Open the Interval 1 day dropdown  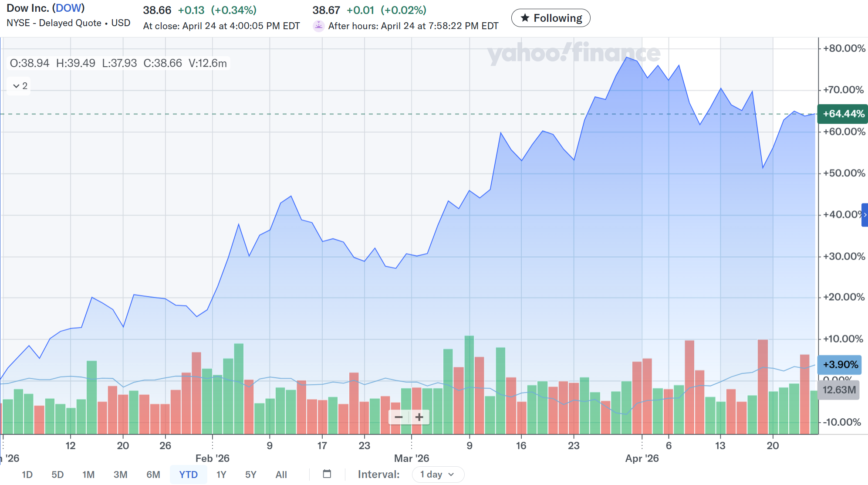[x=438, y=474]
